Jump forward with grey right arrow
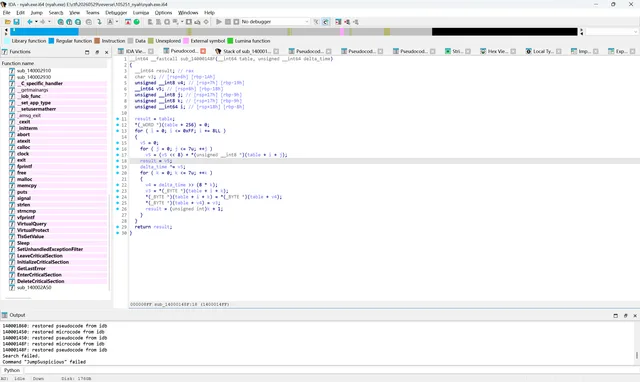Viewport: 640px width, 382px height. point(42,22)
